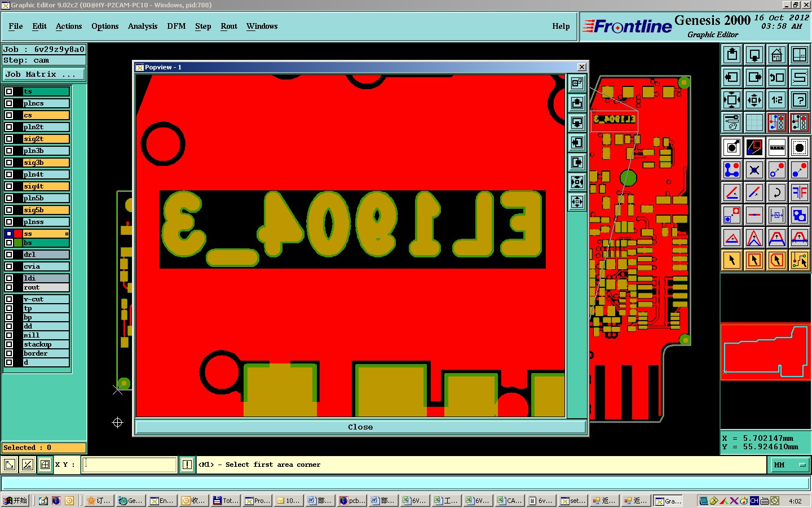
Task: Click the top icon in Popview side toolbar
Action: coord(577,84)
